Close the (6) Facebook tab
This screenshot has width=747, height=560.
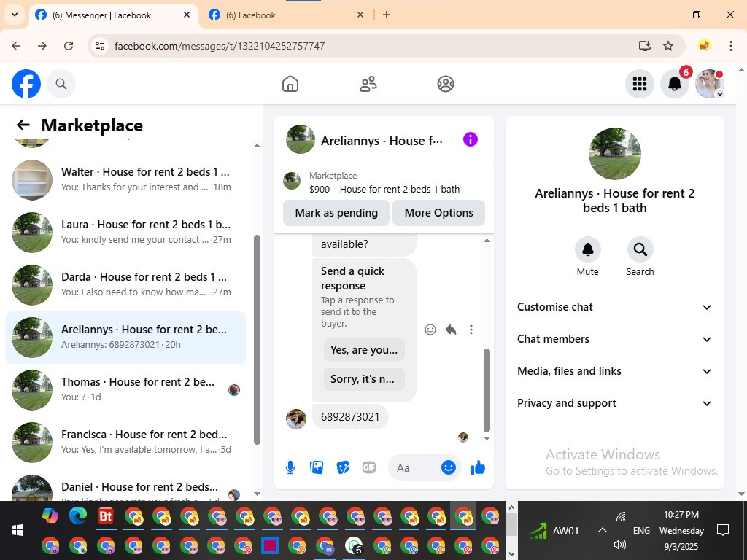click(x=360, y=15)
